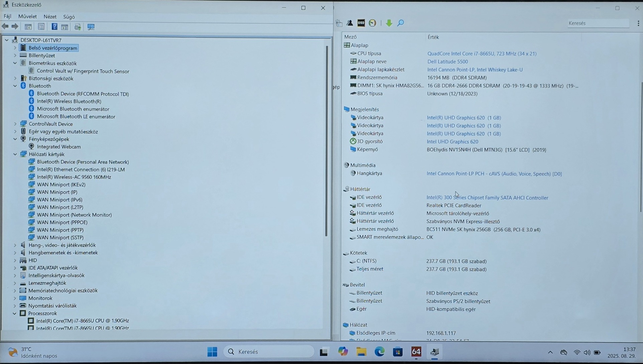Open the Nézet menu
Screen dimensions: 643x364
[x=50, y=16]
